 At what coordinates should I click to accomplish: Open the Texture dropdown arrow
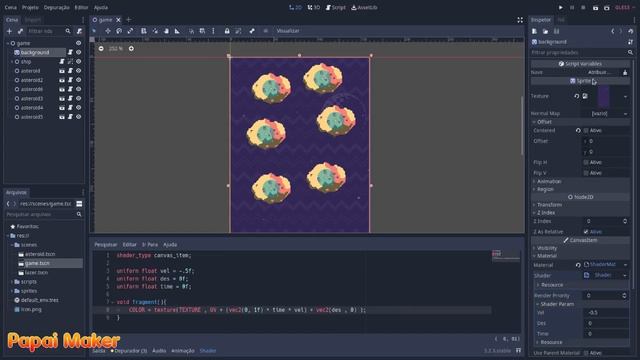click(x=625, y=97)
